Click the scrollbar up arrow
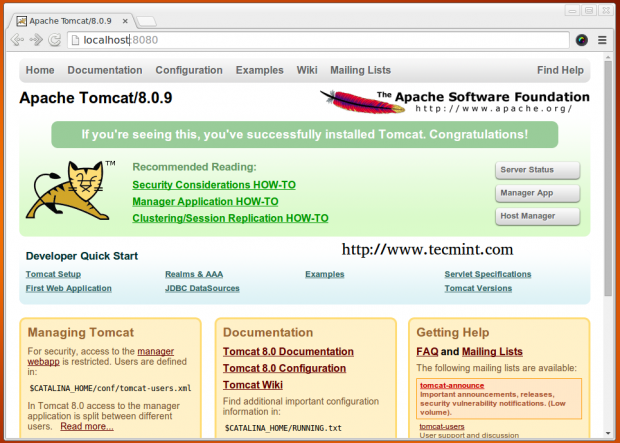 (x=608, y=57)
